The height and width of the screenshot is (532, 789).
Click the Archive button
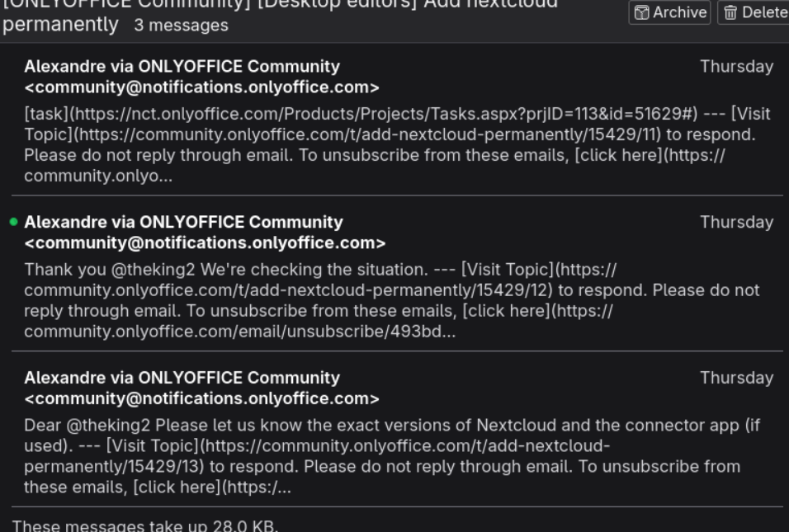pyautogui.click(x=670, y=12)
